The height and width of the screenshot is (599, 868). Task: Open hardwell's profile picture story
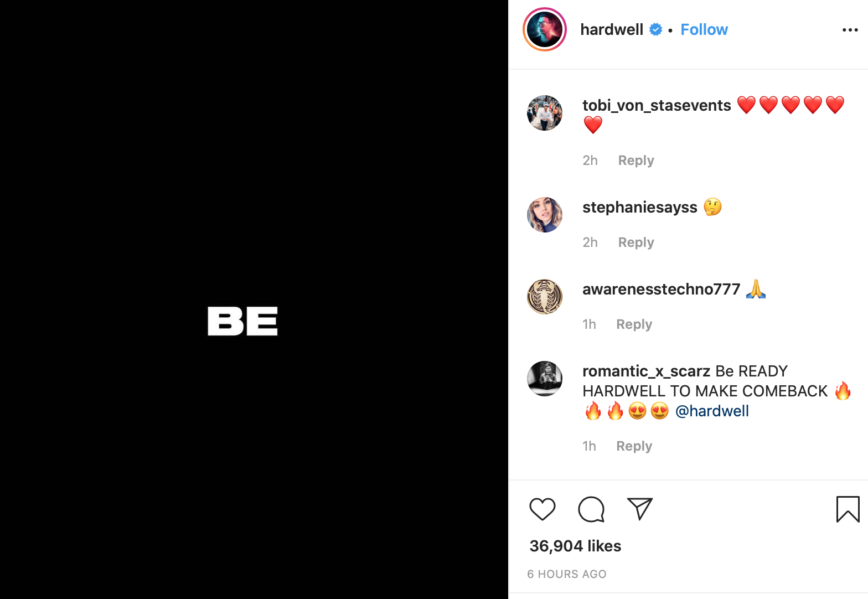545,29
